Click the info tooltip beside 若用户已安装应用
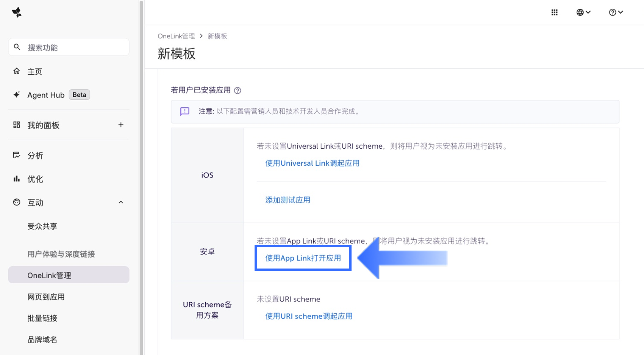This screenshot has height=355, width=644. point(238,91)
